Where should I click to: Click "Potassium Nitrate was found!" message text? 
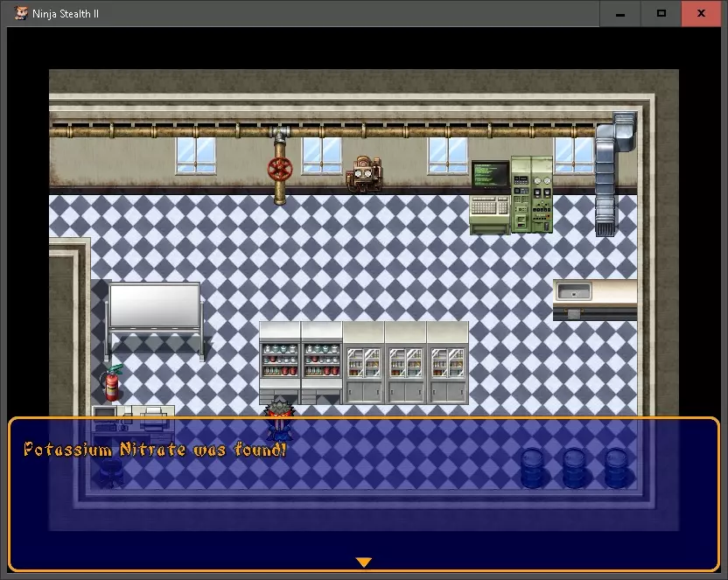click(x=155, y=449)
